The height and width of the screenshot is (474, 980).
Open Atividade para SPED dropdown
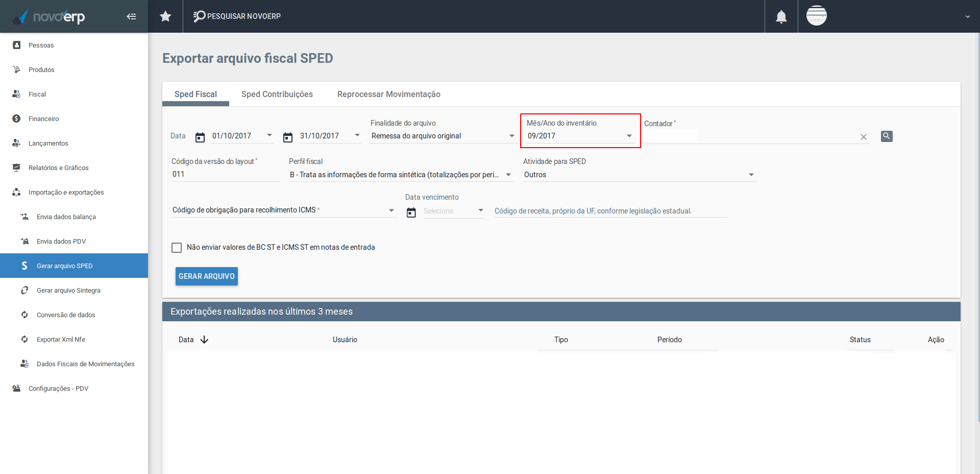pyautogui.click(x=751, y=175)
